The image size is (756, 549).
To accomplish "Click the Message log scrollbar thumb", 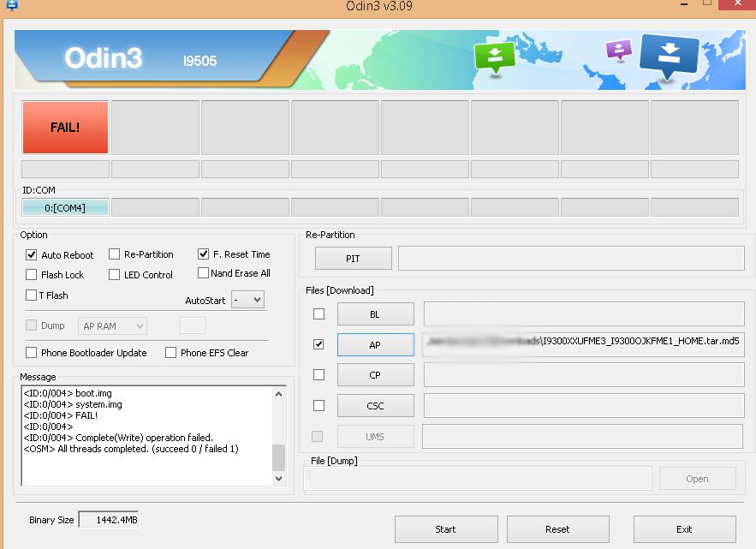I will tap(278, 457).
